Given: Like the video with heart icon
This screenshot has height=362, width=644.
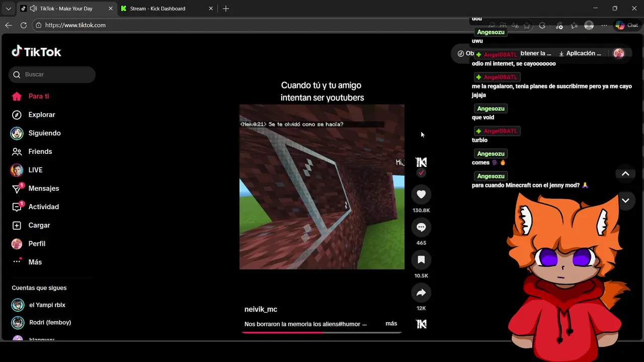Looking at the screenshot, I should point(421,194).
